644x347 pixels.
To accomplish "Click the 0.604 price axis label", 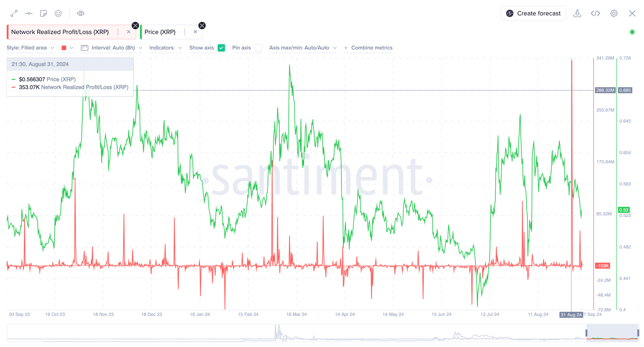I will point(625,153).
